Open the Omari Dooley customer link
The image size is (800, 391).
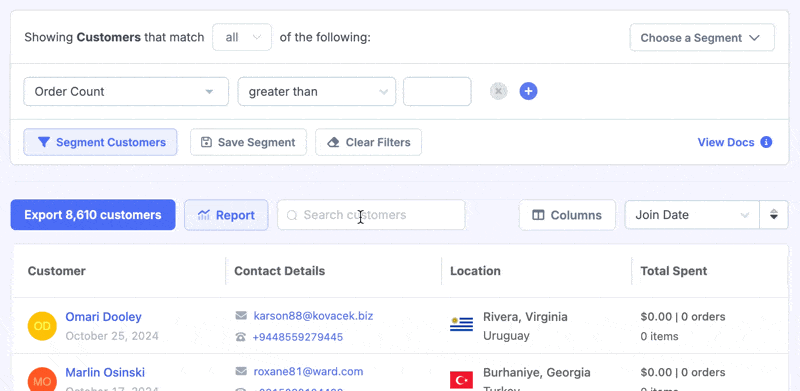(x=104, y=317)
